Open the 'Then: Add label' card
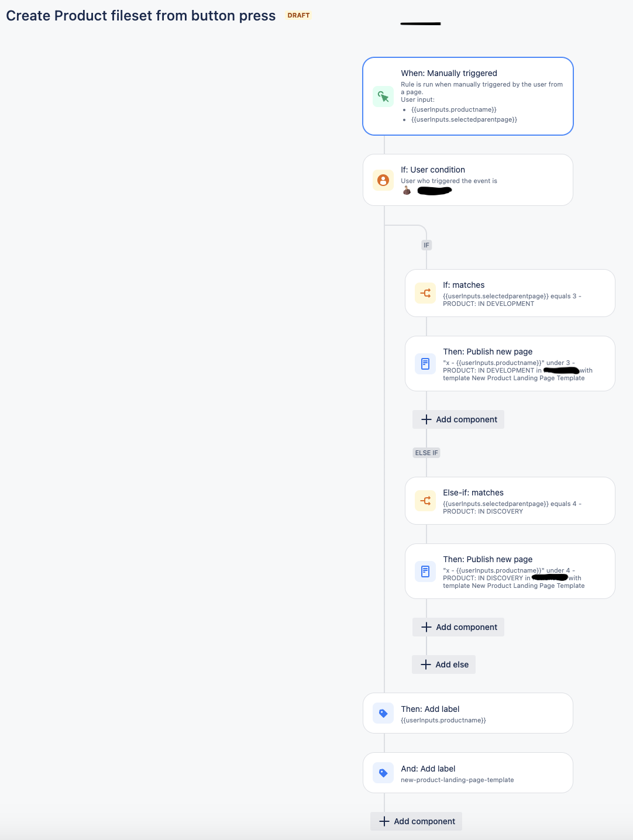 (468, 713)
